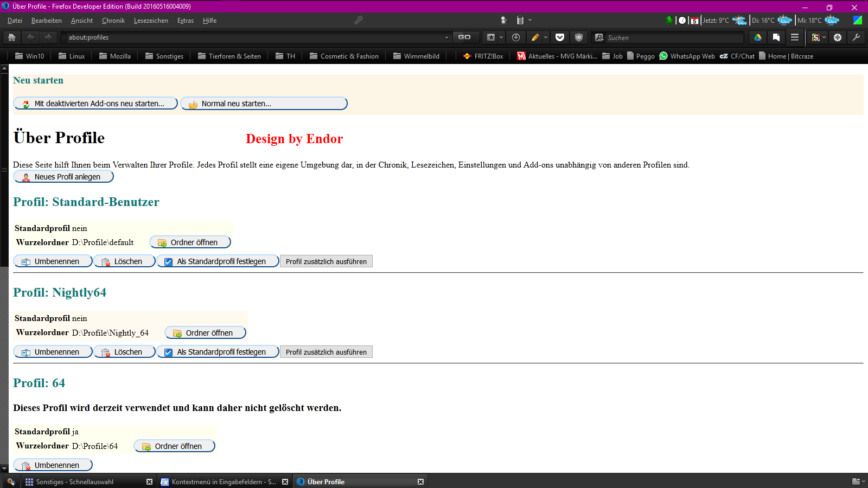Viewport: 868px width, 488px height.
Task: Click the Stylish S icon
Action: (815, 37)
